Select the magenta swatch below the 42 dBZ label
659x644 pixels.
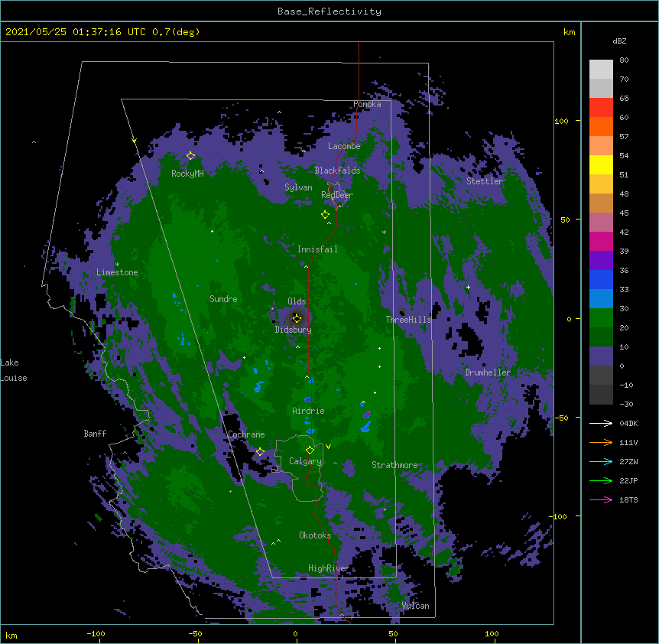point(601,241)
